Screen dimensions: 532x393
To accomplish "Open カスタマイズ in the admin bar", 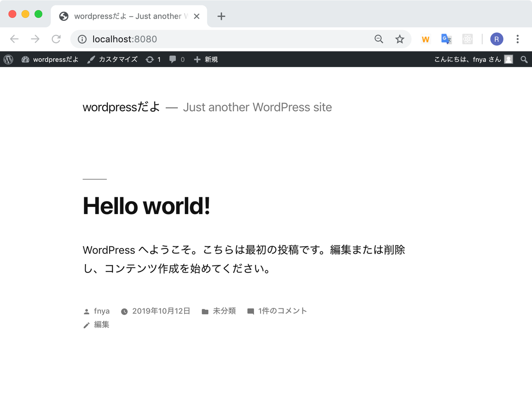I will click(112, 59).
